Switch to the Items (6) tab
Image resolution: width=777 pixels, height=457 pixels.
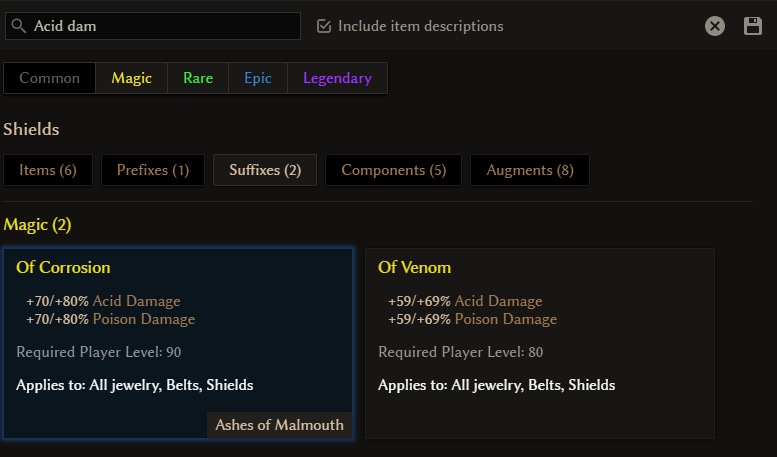pyautogui.click(x=48, y=170)
